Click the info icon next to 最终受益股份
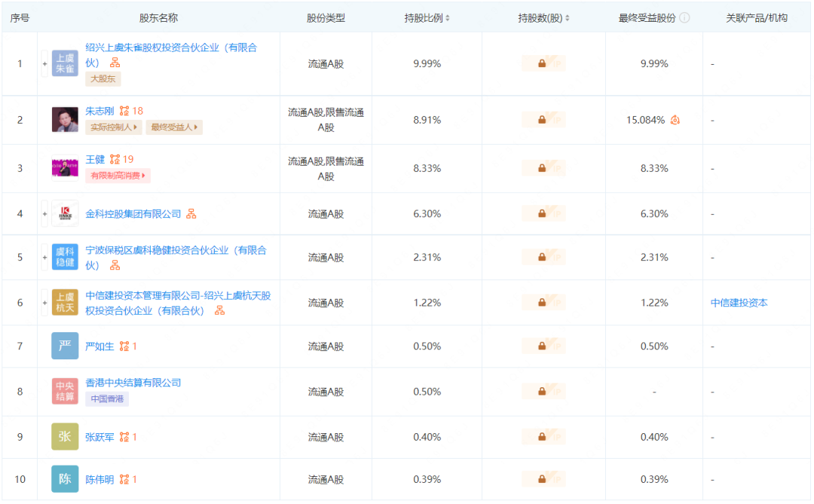This screenshot has height=504, width=814. click(684, 17)
